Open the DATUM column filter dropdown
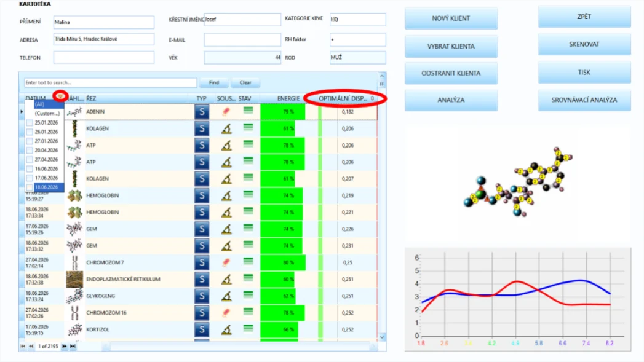 coord(60,96)
